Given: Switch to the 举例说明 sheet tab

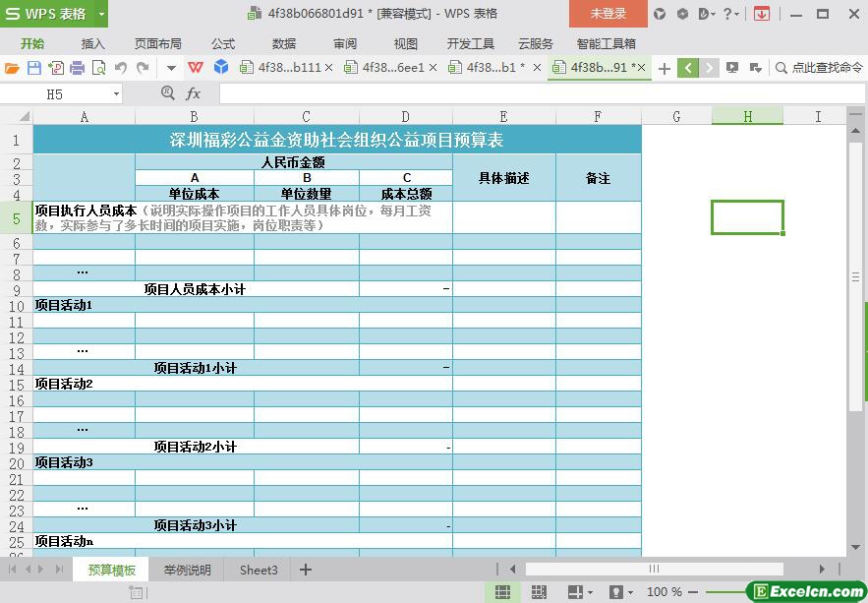Looking at the screenshot, I should pos(187,570).
